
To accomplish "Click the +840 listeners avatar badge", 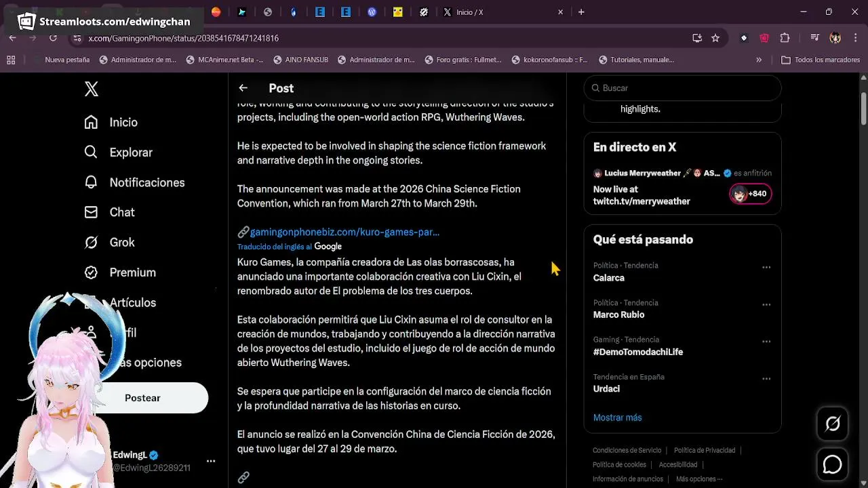I will (750, 194).
